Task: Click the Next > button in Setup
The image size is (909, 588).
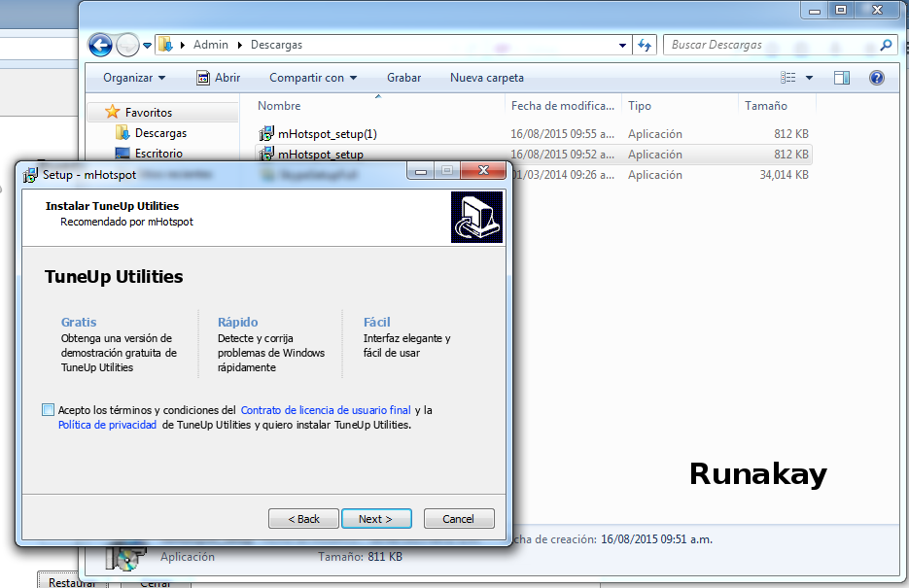Action: click(x=376, y=518)
